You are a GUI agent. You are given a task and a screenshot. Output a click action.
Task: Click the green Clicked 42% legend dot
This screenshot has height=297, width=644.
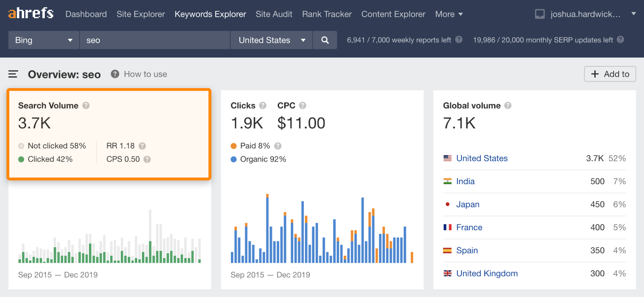pyautogui.click(x=21, y=159)
